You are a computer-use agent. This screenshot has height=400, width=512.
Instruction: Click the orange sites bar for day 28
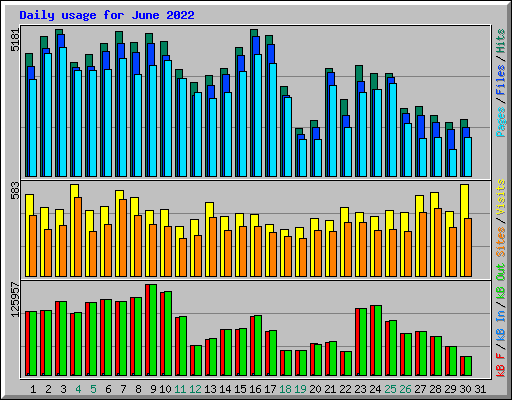(438, 243)
